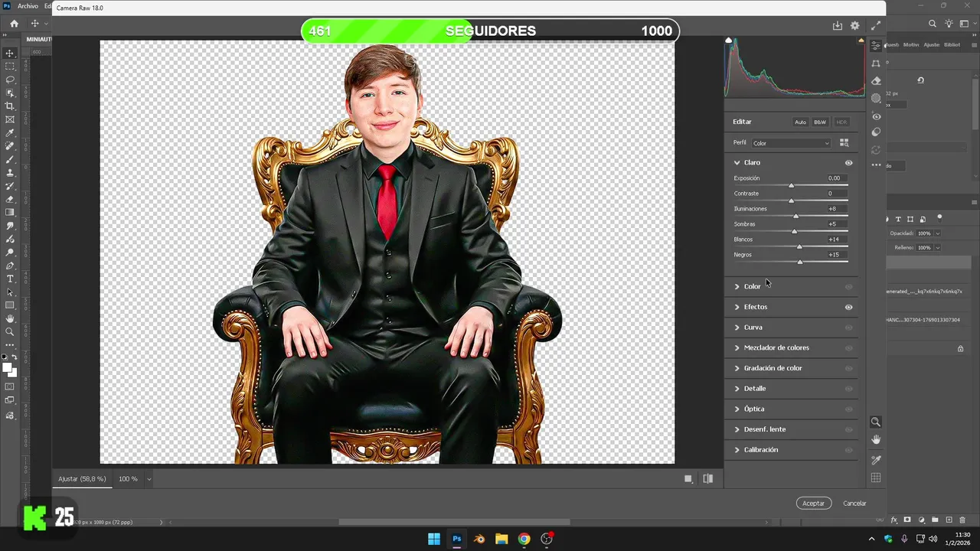This screenshot has height=551, width=980.
Task: Click the Ajustar fit view button
Action: (x=82, y=479)
